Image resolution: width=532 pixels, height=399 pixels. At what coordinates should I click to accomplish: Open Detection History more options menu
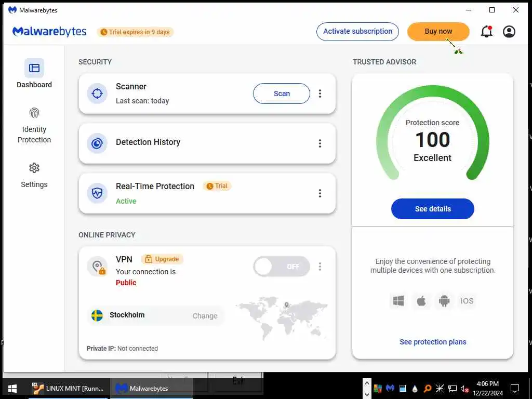(320, 143)
